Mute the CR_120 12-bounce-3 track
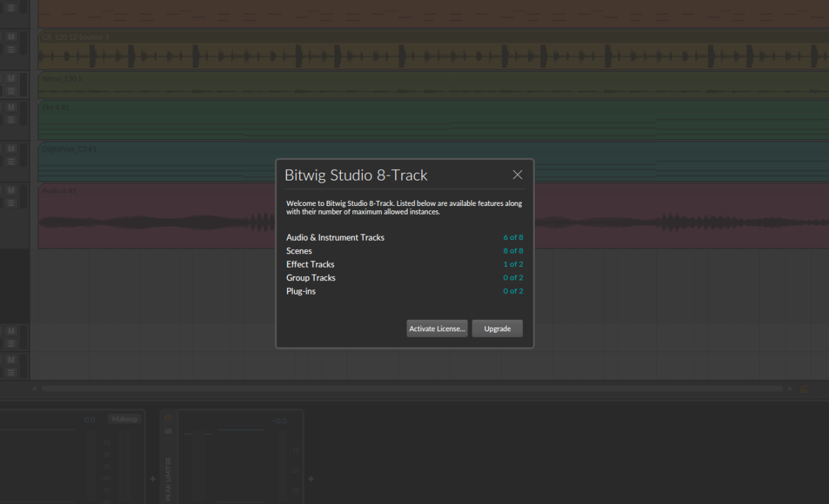The height and width of the screenshot is (504, 829). click(x=11, y=37)
